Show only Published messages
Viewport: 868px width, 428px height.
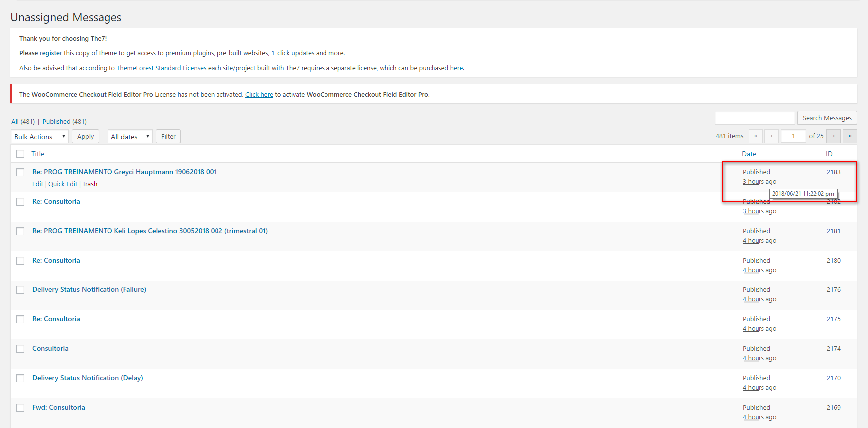[56, 122]
